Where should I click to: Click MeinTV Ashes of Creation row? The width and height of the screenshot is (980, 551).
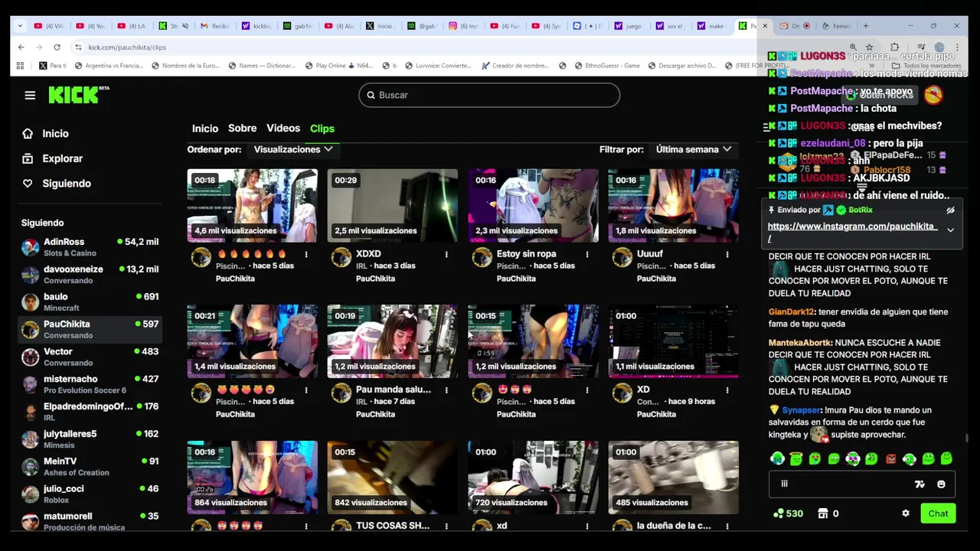[x=90, y=467]
